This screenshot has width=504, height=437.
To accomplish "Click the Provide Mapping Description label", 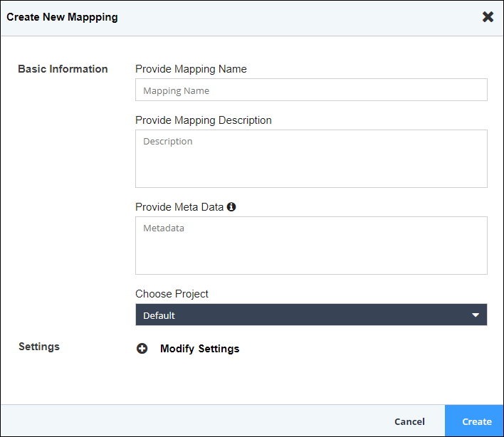I will 204,120.
